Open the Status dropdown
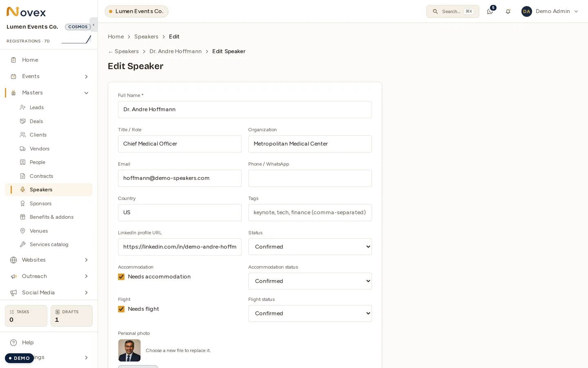This screenshot has width=588, height=368. [x=310, y=247]
